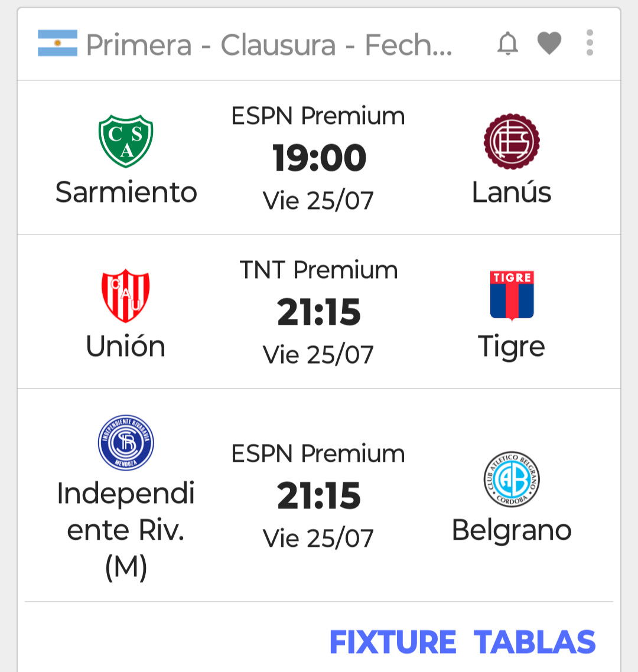Tap the Unión club crest
This screenshot has width=638, height=672.
click(126, 295)
